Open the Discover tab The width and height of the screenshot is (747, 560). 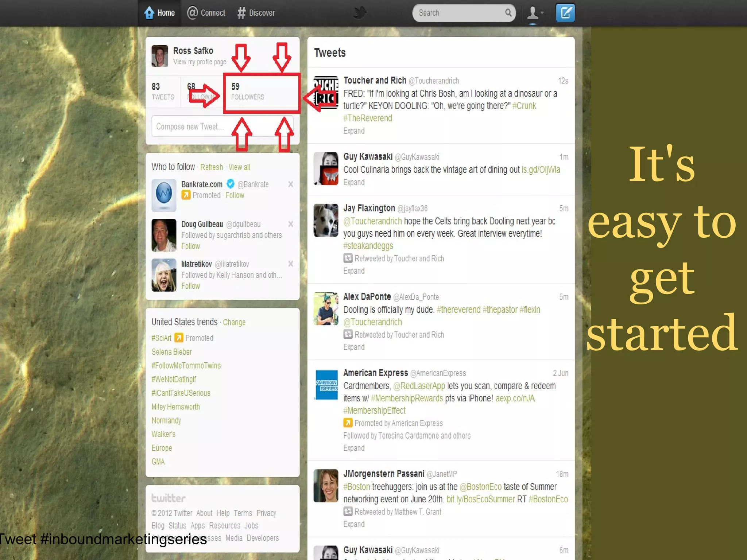click(x=256, y=13)
